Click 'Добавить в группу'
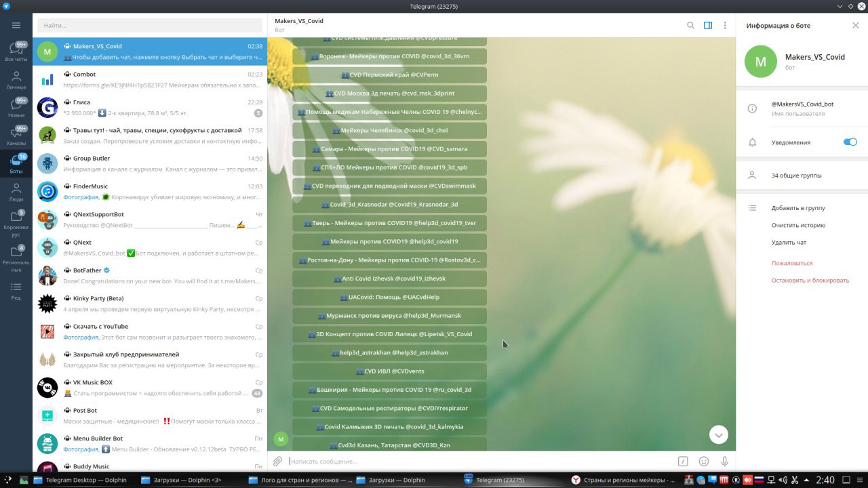The image size is (868, 488). coord(798,208)
